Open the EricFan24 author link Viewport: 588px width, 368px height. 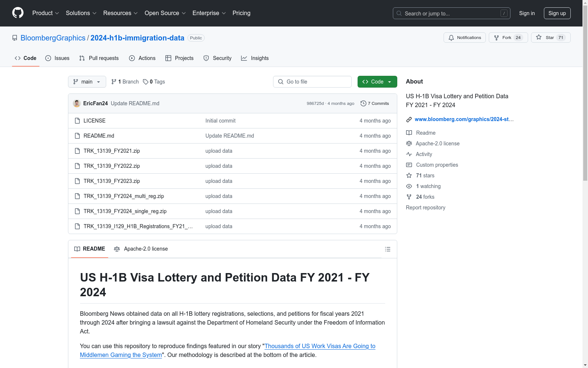pyautogui.click(x=96, y=103)
